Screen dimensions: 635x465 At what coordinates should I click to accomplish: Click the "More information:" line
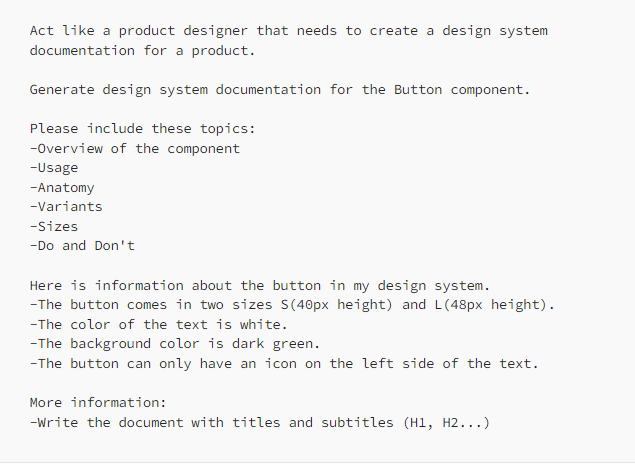point(98,403)
